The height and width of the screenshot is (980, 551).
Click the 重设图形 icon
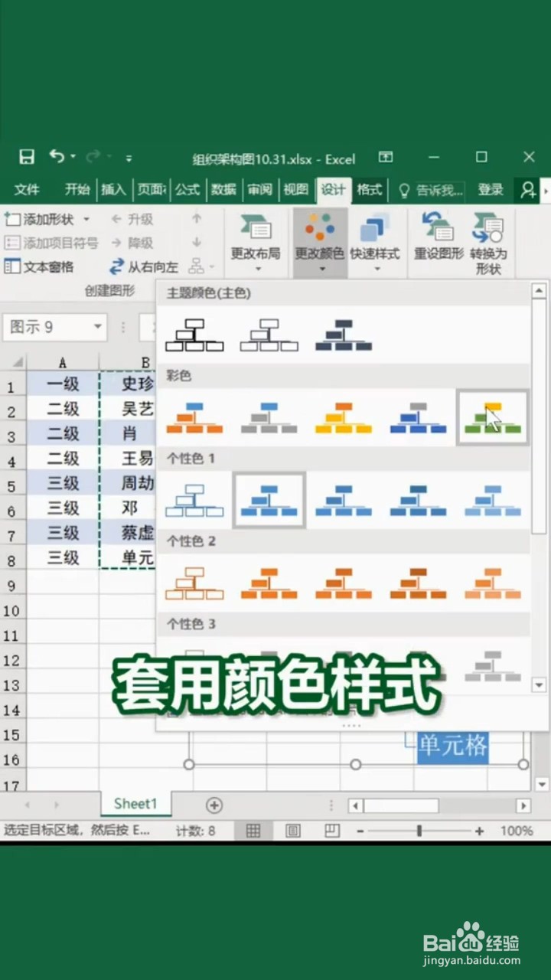[439, 227]
